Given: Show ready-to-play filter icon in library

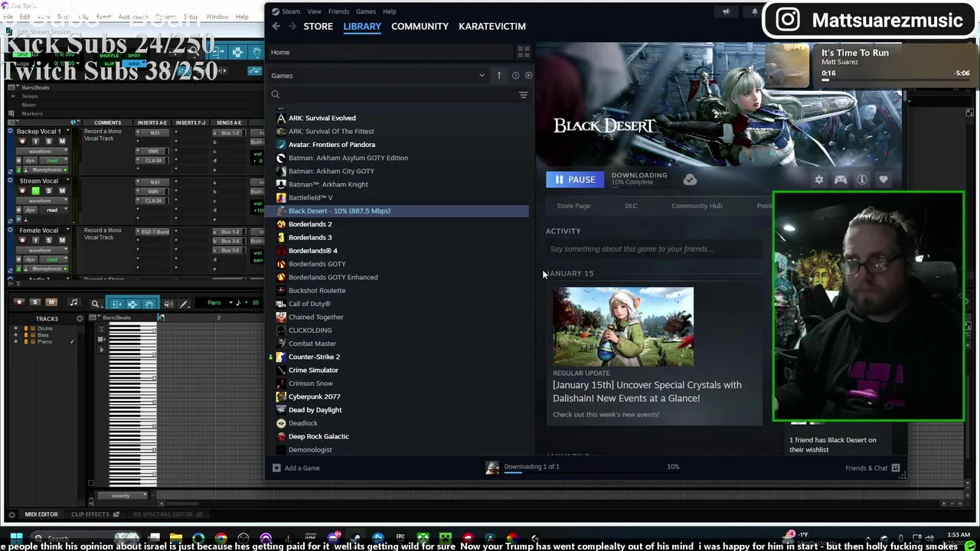Looking at the screenshot, I should tap(528, 75).
